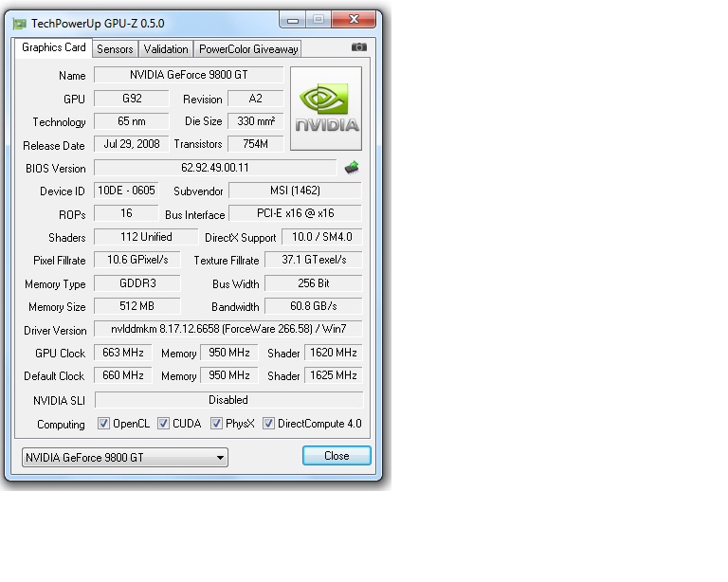728x582 pixels.
Task: Click the Release Date field Jul 29, 2008
Action: pos(132,144)
